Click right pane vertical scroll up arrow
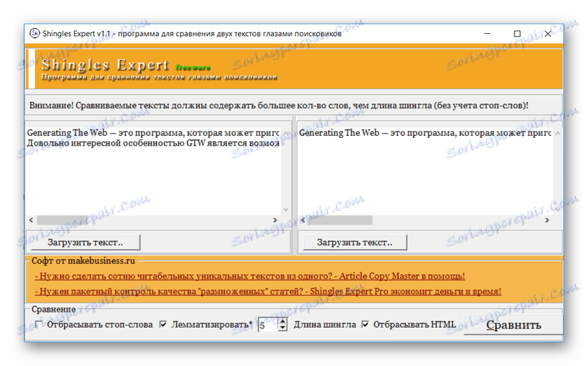This screenshot has height=366, width=588. 558,133
